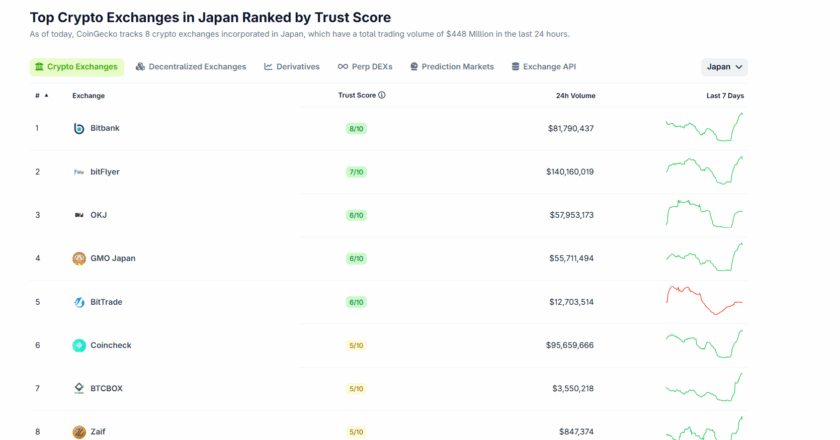Click the GMO Japan logo icon

coord(79,258)
